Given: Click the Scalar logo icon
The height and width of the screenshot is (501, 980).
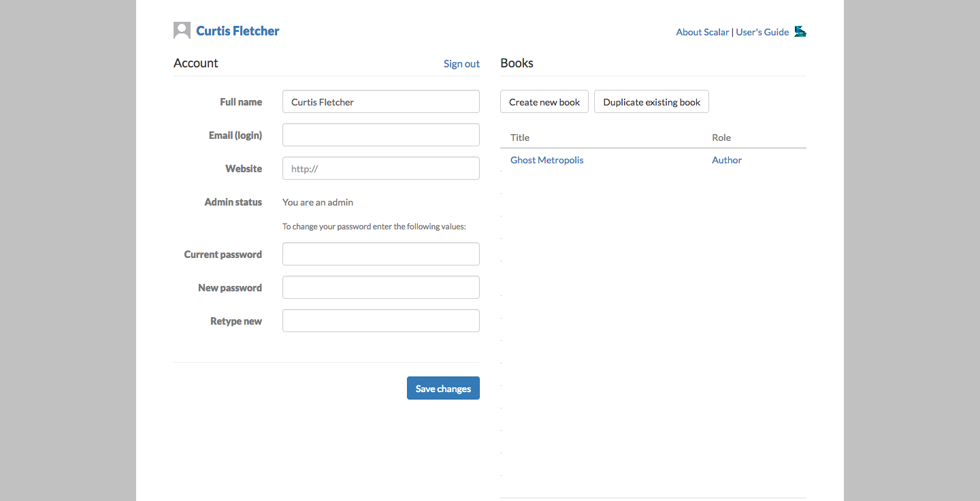Looking at the screenshot, I should click(800, 31).
